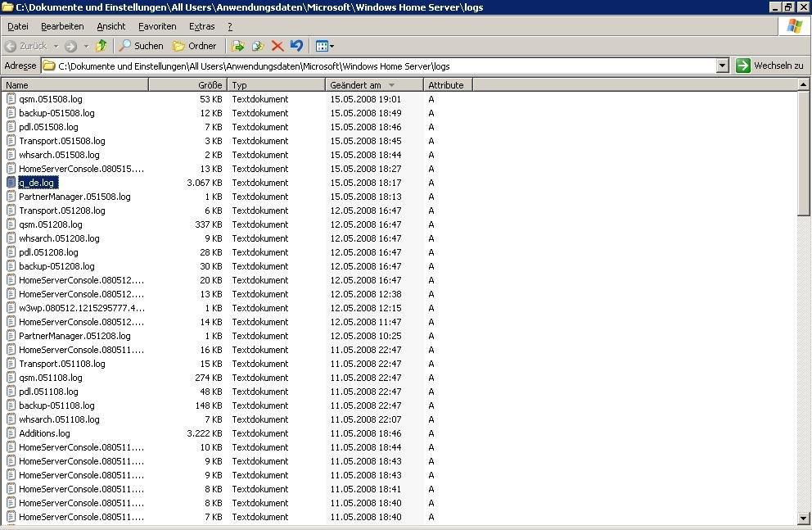Select the file name backup-051108.log
This screenshot has width=812, height=530.
coord(57,405)
